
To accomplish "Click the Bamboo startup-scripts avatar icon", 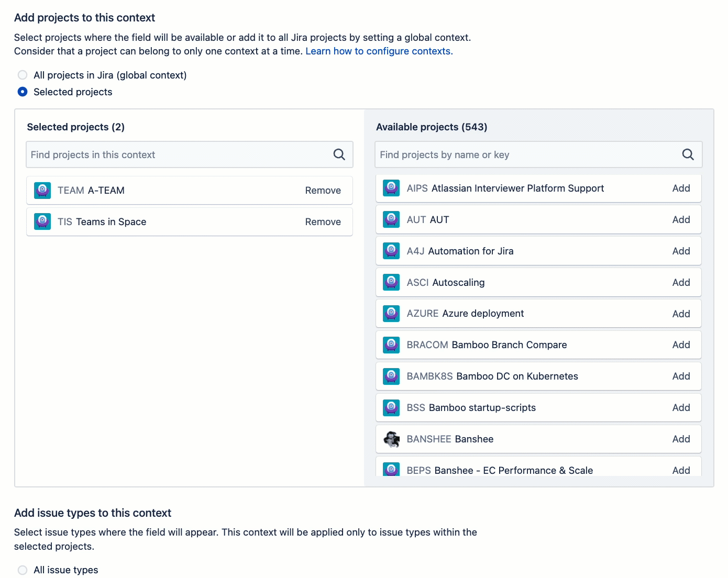I will pyautogui.click(x=391, y=407).
